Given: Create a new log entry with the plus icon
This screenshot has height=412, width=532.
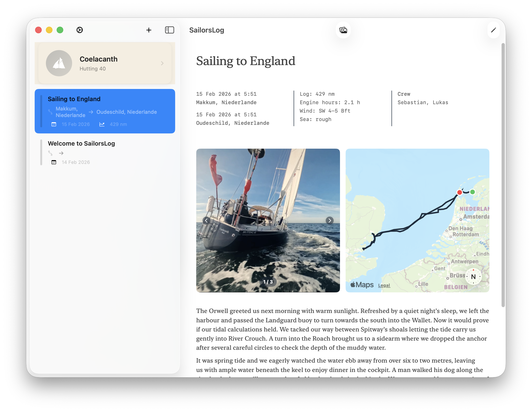Looking at the screenshot, I should [x=149, y=30].
